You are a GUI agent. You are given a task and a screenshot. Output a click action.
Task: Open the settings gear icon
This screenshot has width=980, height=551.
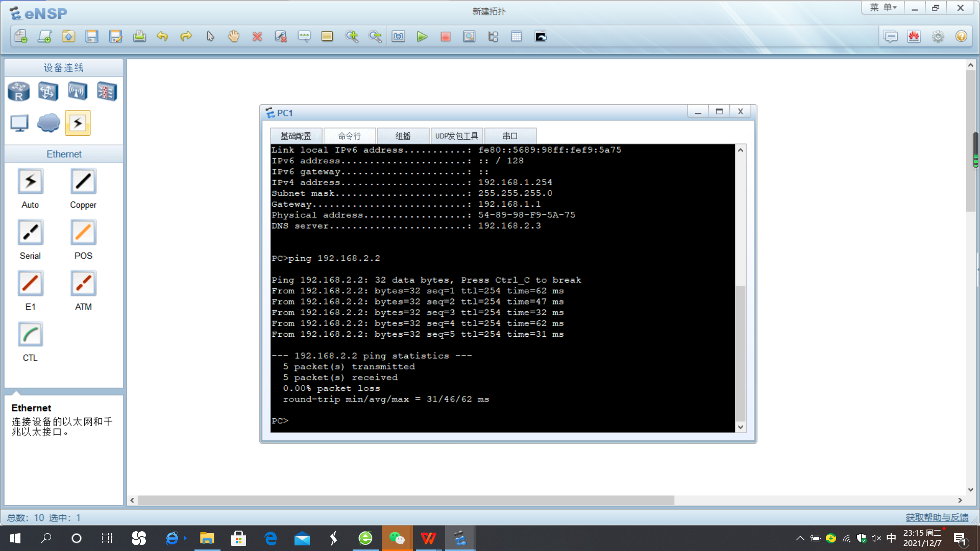click(x=938, y=37)
